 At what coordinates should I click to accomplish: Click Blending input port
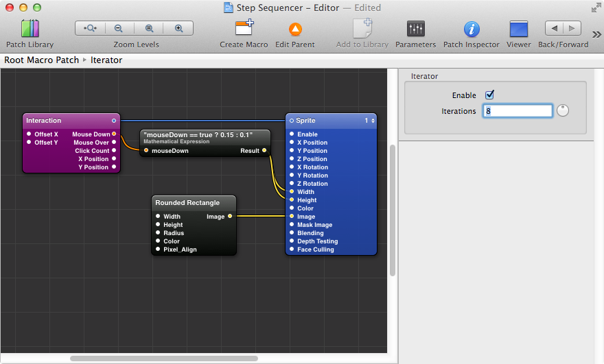point(292,233)
